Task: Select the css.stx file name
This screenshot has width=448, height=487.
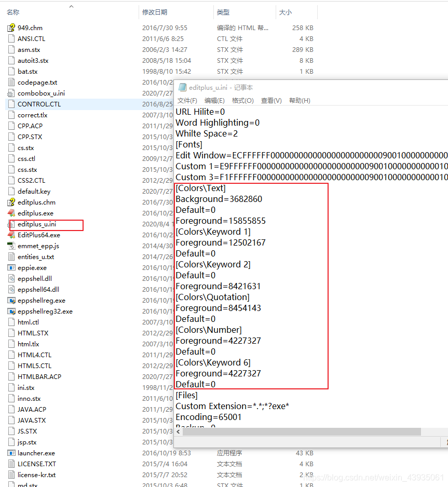Action: (27, 170)
